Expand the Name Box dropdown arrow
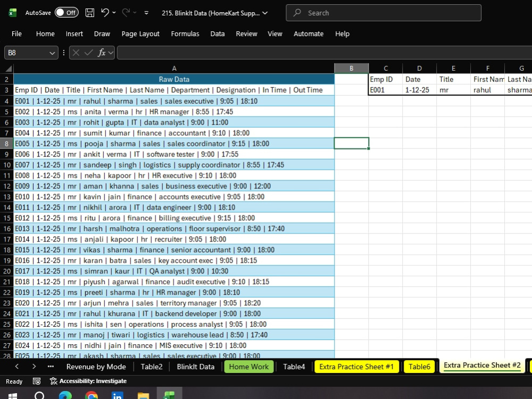 (52, 53)
